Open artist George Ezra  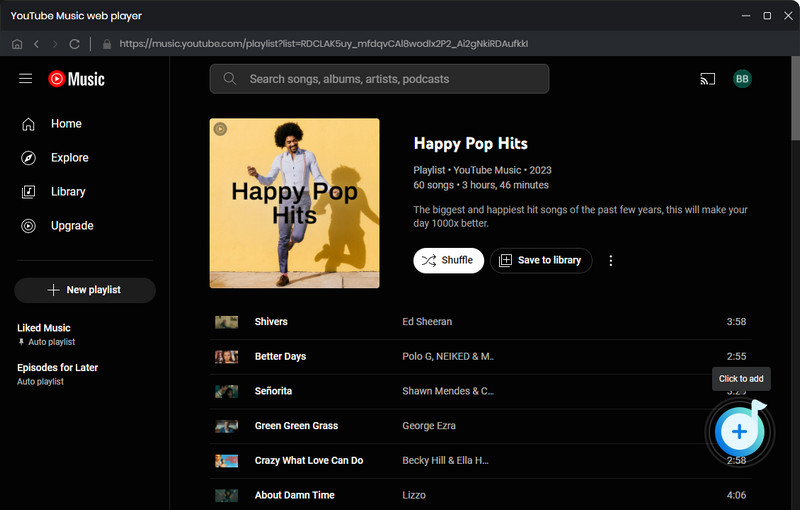[429, 426]
